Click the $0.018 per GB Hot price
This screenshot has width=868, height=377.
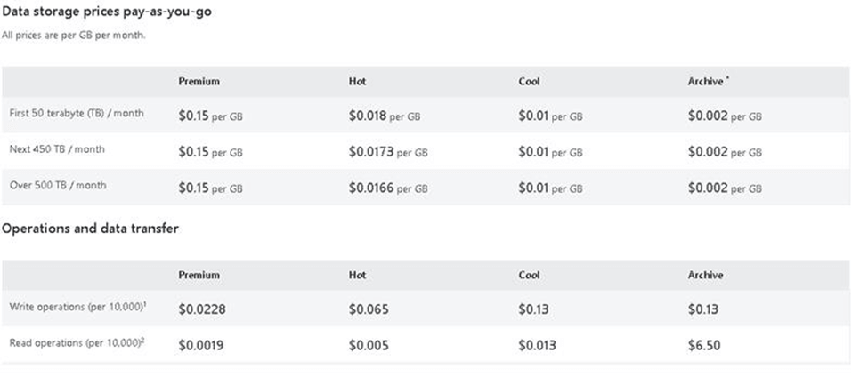coord(385,116)
